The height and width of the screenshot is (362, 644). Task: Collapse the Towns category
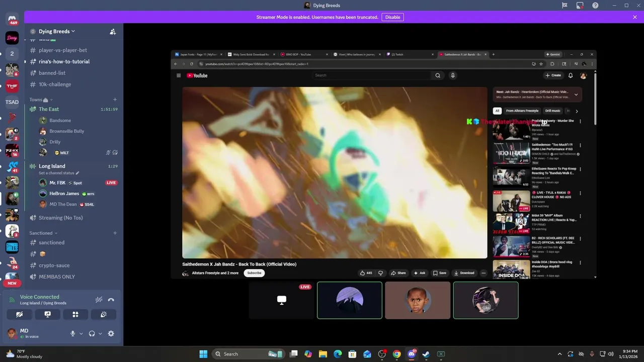(x=41, y=100)
